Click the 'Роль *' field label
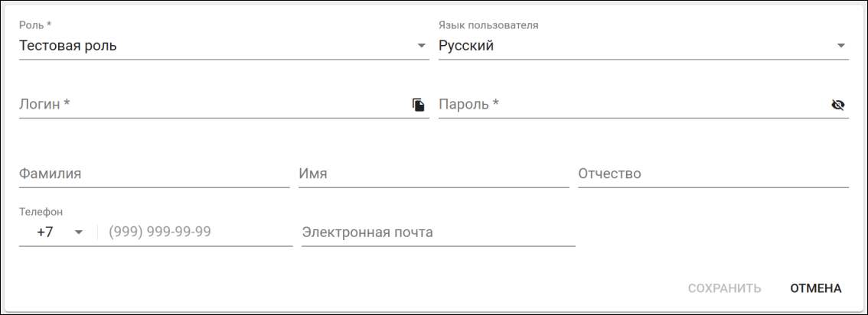868x315 pixels. click(x=35, y=25)
